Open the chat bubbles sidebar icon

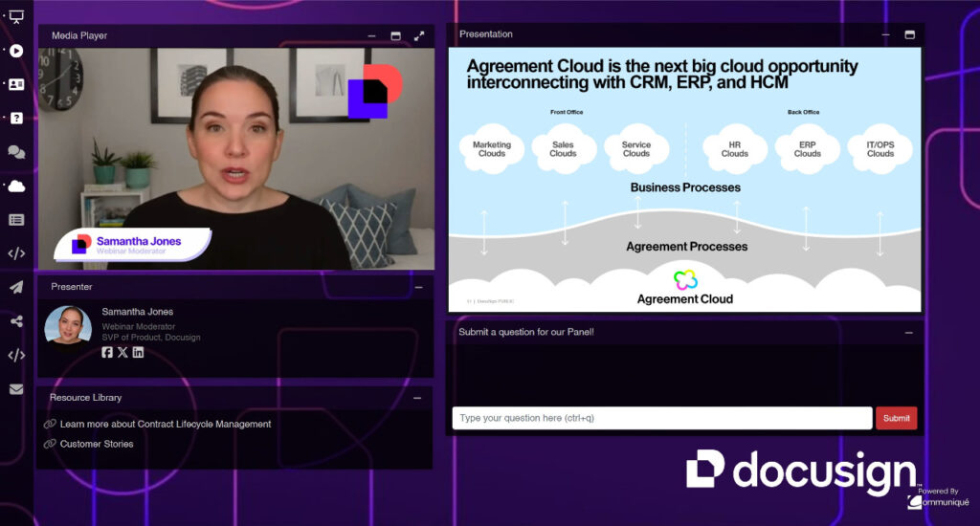click(x=17, y=152)
